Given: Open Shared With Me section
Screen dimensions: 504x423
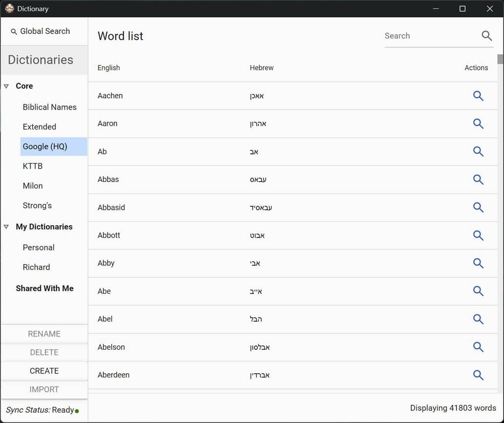Looking at the screenshot, I should tap(44, 288).
